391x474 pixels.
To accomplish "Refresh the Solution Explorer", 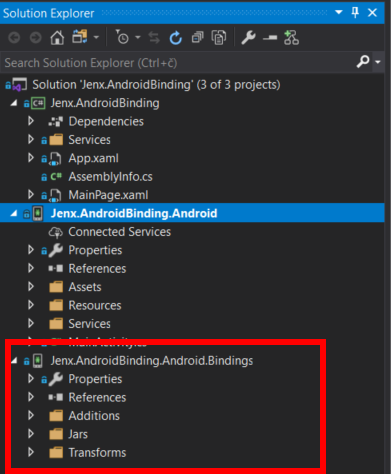I will tap(176, 38).
